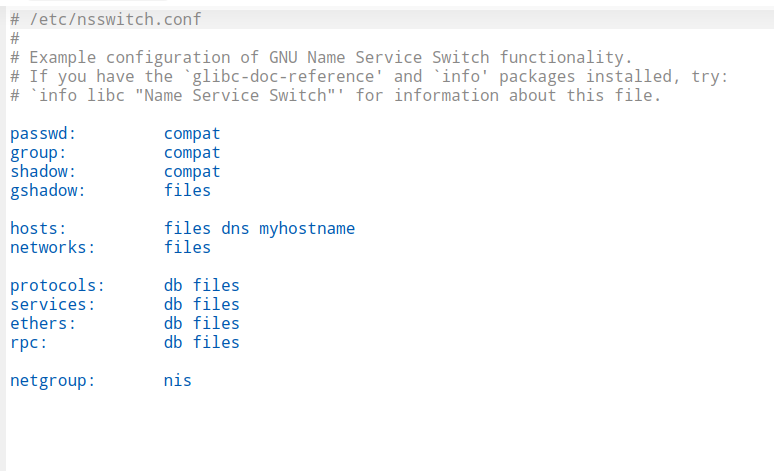Click compat value beside passwd
This screenshot has height=471, width=774.
click(x=192, y=134)
